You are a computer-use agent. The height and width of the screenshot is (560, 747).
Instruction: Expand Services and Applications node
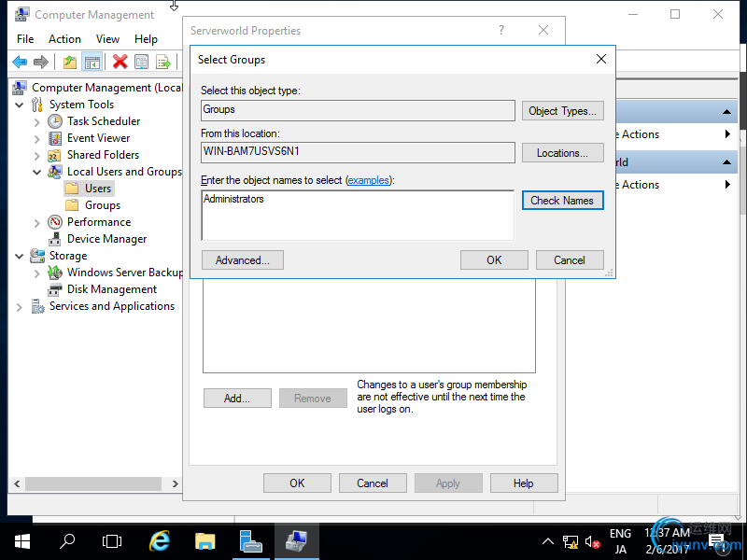[20, 307]
